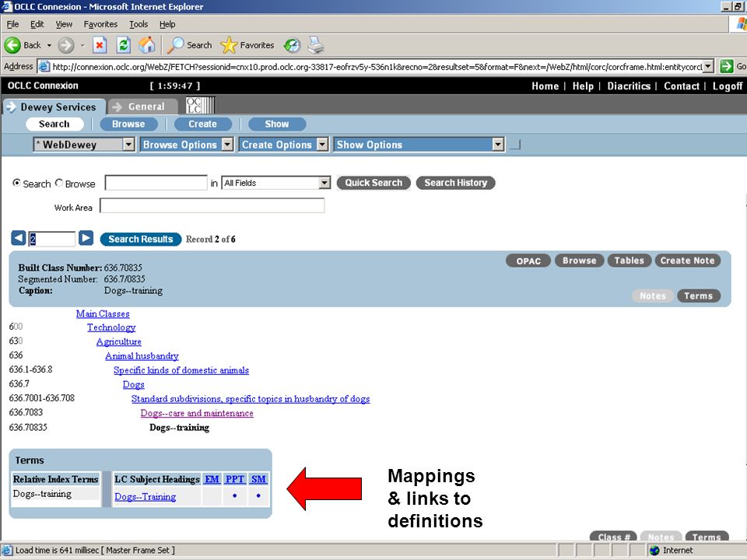Click the browser Forward arrow icon
Screen dimensions: 747x560
66,45
